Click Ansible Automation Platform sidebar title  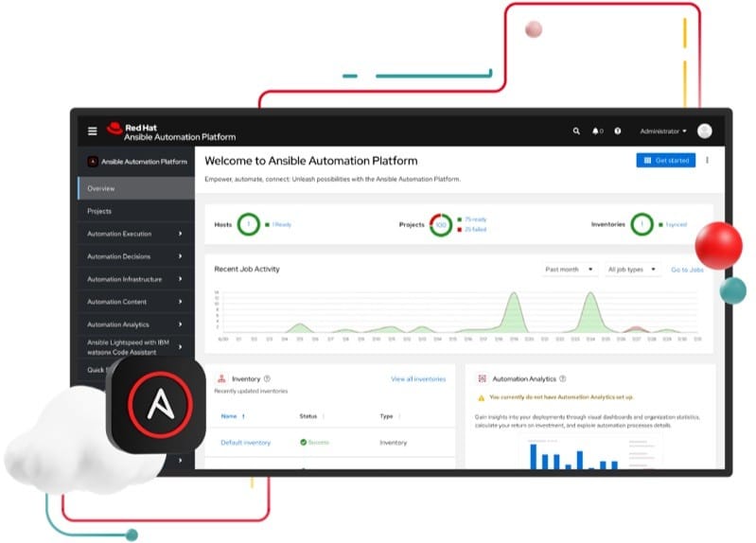click(x=144, y=162)
